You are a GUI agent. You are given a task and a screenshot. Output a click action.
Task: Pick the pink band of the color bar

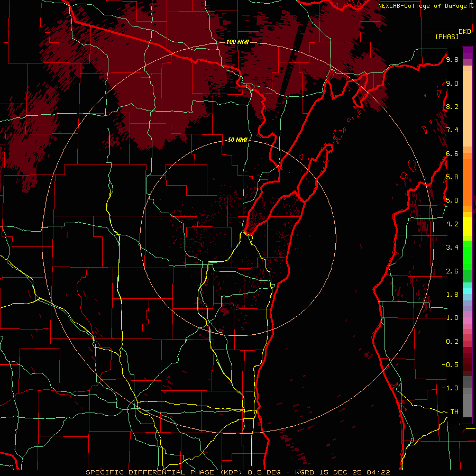[x=467, y=321]
